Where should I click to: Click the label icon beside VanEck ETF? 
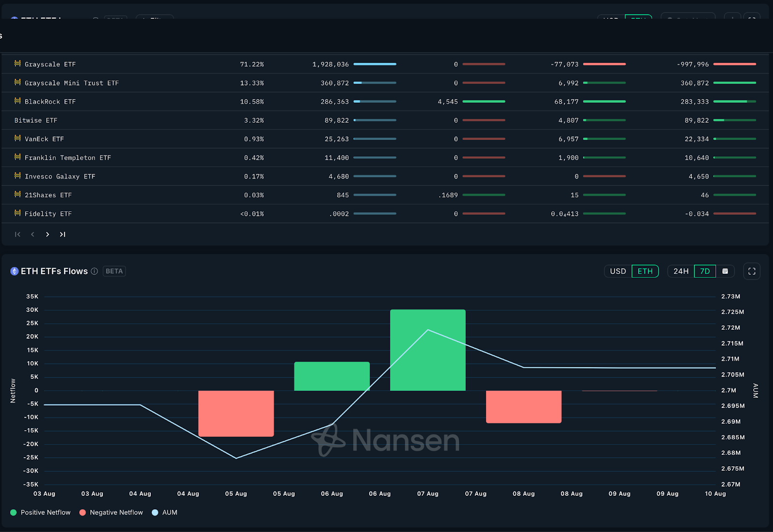point(17,139)
